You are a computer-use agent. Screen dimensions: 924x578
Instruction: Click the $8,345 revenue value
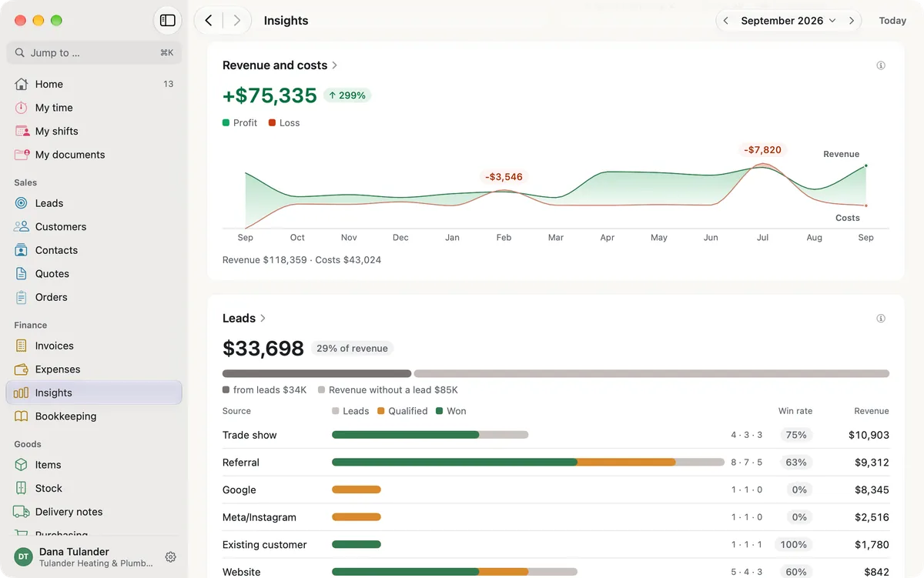(x=872, y=489)
